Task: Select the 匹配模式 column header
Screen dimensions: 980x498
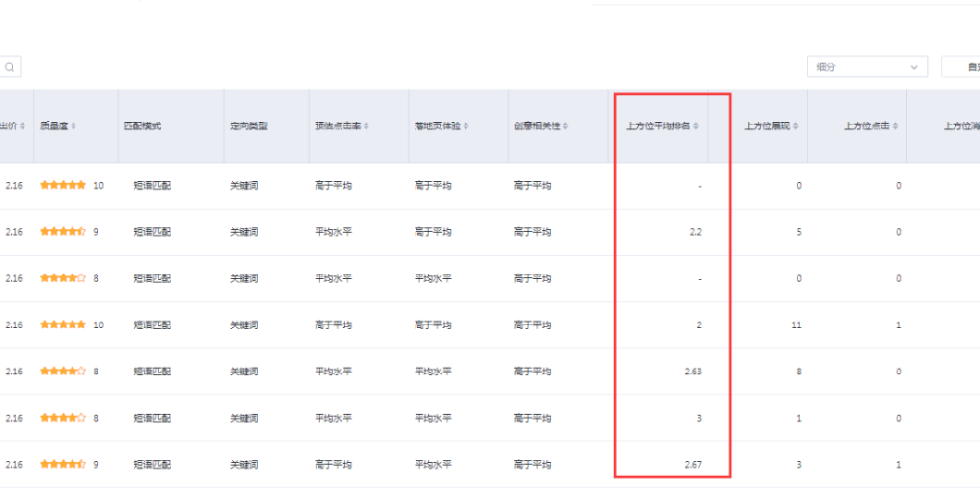Action: point(142,126)
